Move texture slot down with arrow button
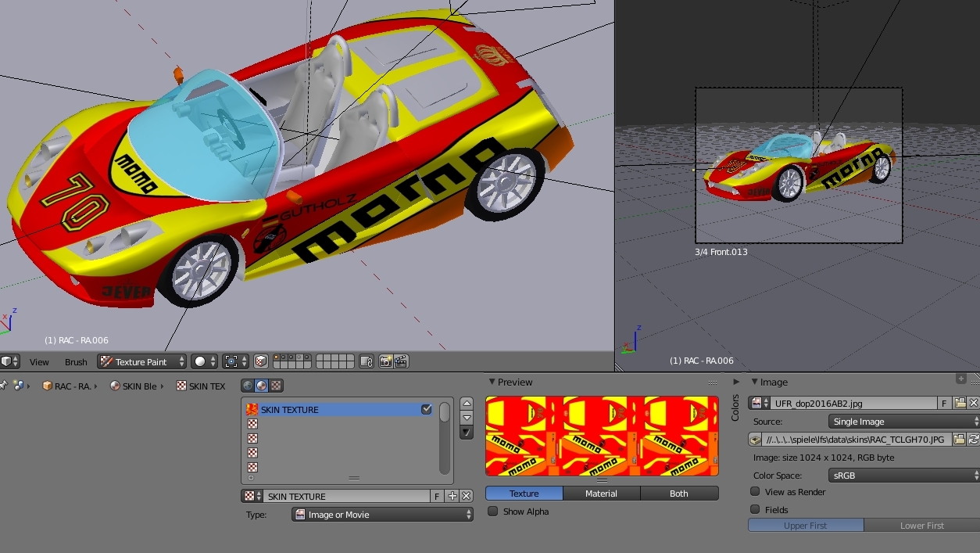This screenshot has width=980, height=553. [467, 418]
